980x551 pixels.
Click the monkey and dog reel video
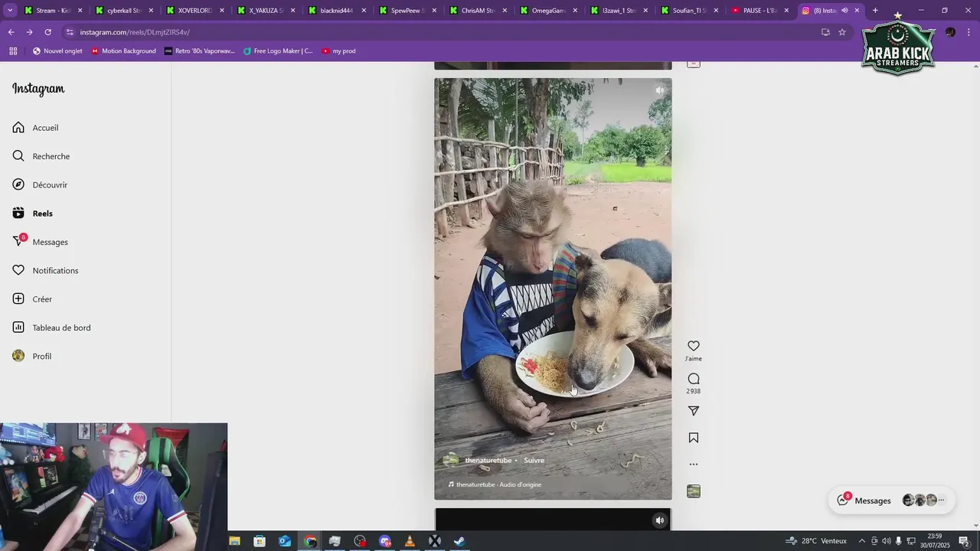click(x=553, y=289)
